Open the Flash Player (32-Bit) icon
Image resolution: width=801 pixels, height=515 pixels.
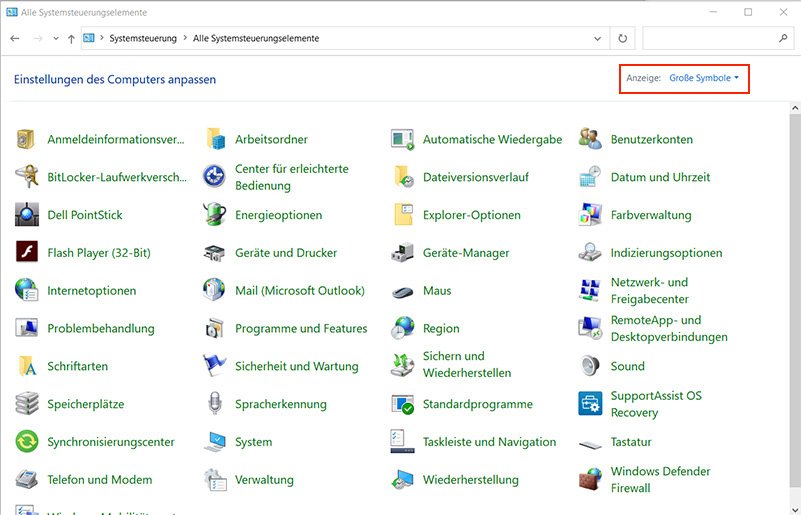(x=27, y=253)
